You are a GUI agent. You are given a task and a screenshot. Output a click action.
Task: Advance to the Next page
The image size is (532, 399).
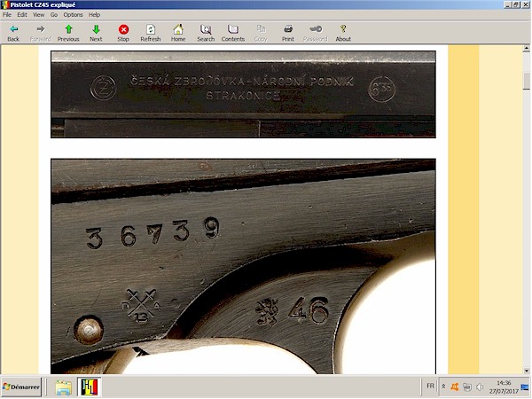pyautogui.click(x=96, y=33)
